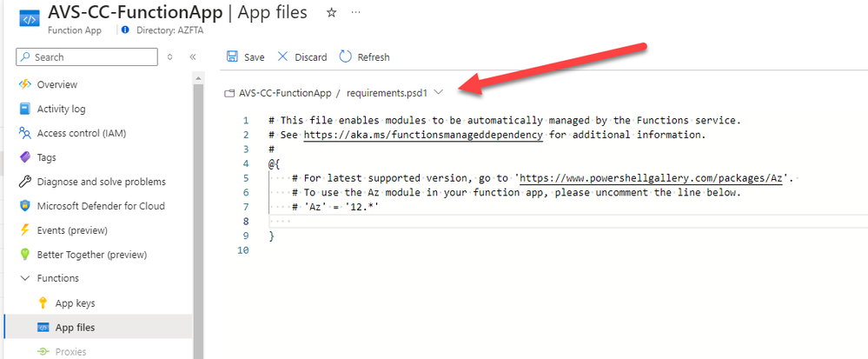
Task: Click the Diagnose wrench icon
Action: click(25, 182)
